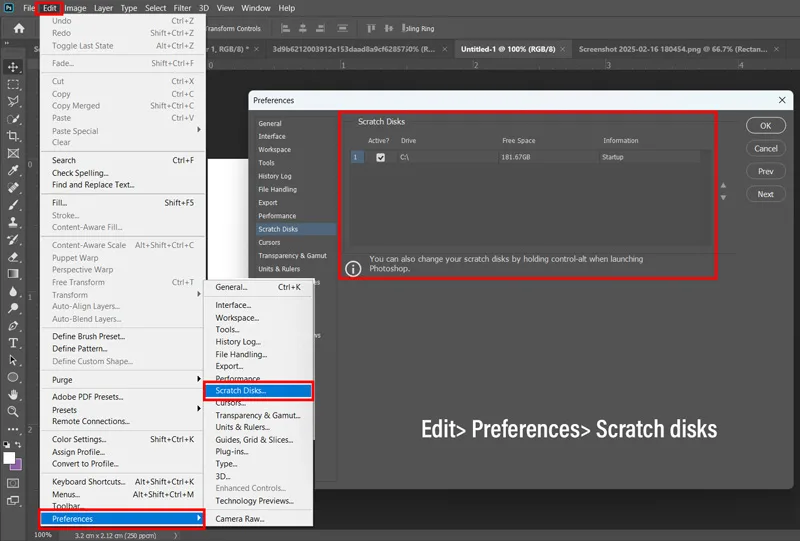Select Interface in Preferences dialog list
Screen dimensions: 800x541
(271, 136)
